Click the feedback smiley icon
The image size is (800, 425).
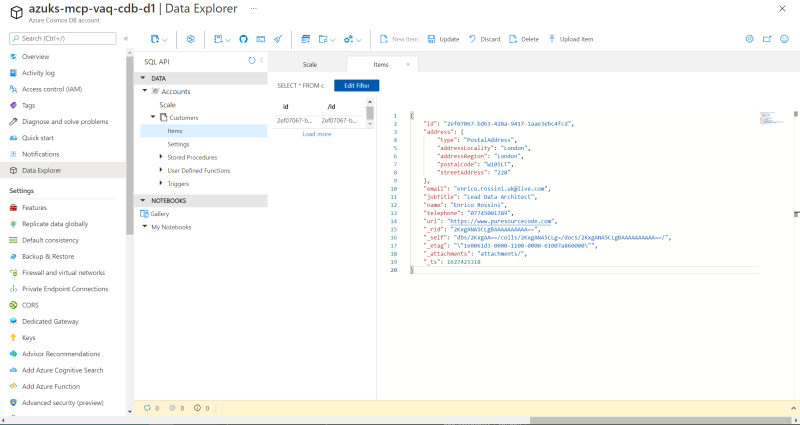click(785, 39)
